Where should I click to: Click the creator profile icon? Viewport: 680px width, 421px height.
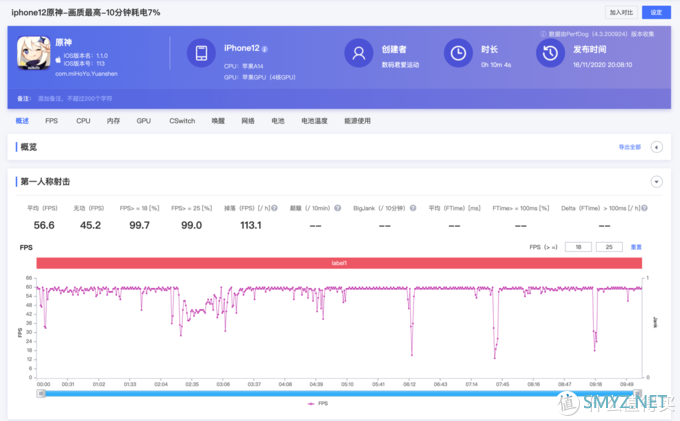point(359,53)
